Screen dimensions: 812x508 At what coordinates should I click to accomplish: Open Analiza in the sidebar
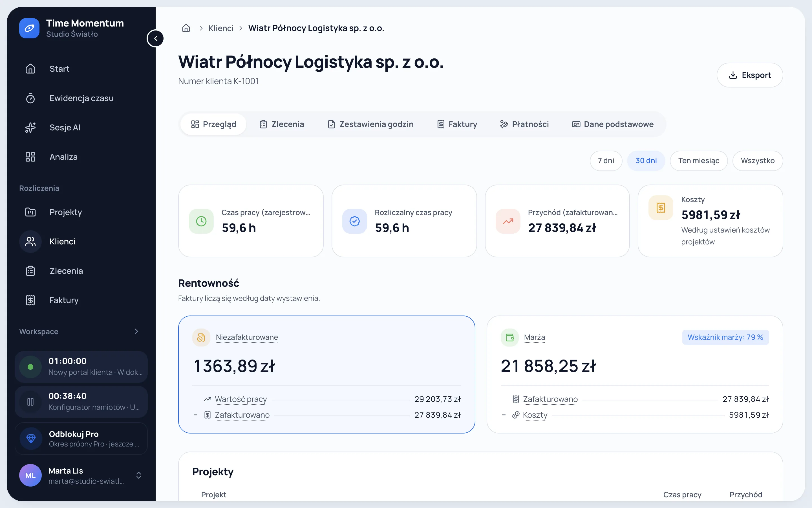click(x=81, y=157)
